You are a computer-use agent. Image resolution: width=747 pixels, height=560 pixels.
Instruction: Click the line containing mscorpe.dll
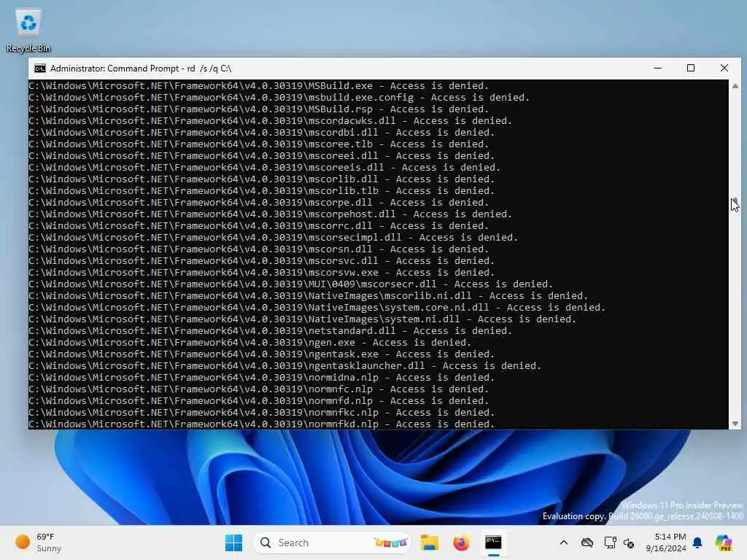pos(259,203)
